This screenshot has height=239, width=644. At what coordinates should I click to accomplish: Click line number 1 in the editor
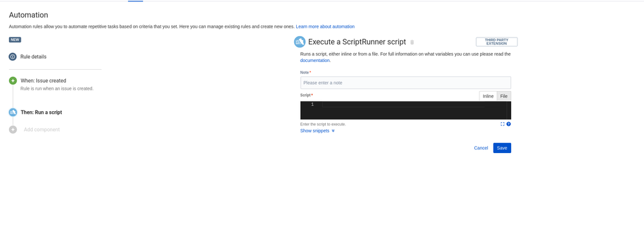pos(312,105)
